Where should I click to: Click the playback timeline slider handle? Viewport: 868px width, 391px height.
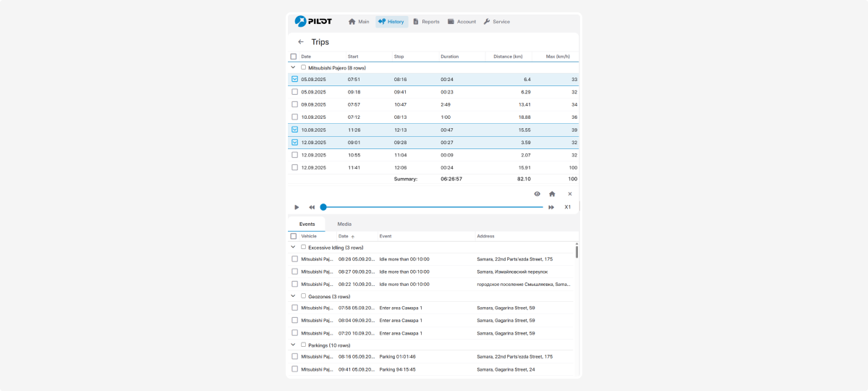[323, 207]
